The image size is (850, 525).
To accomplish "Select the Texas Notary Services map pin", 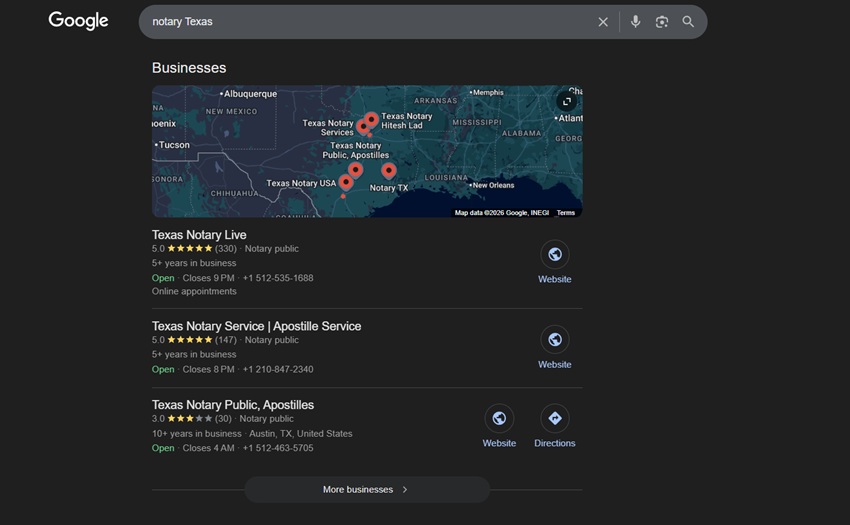I will 363,127.
